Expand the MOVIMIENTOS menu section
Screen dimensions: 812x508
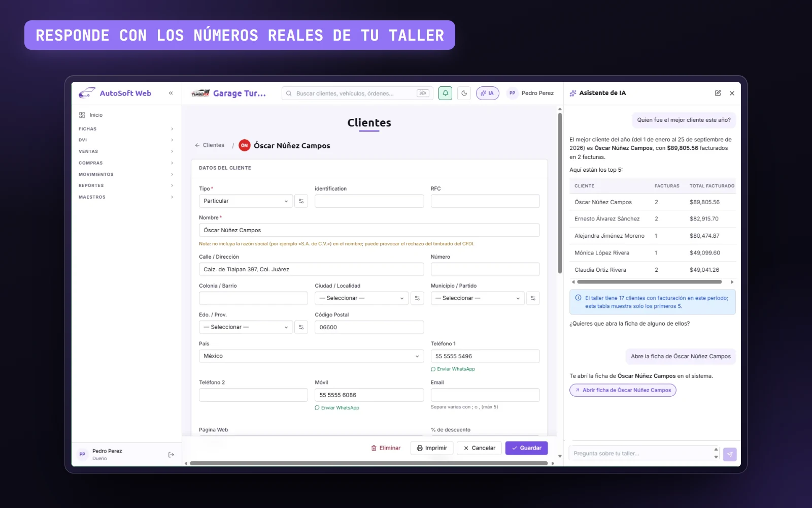point(126,174)
